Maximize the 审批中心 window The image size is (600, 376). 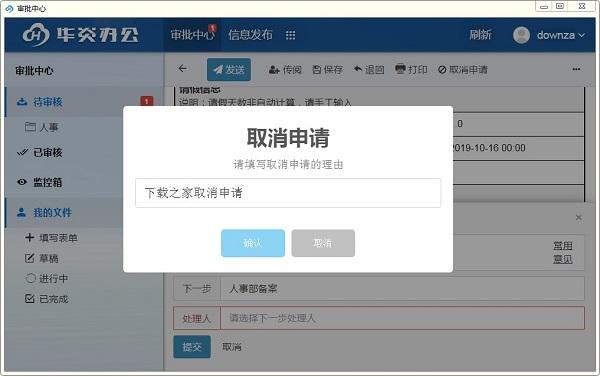coord(560,6)
